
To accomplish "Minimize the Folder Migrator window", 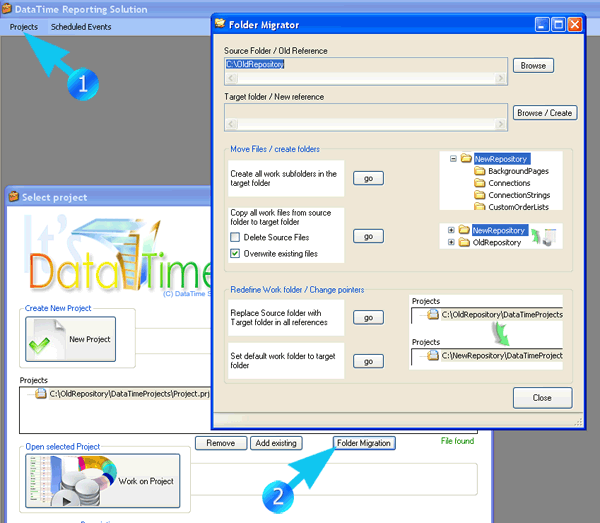I will 542,25.
